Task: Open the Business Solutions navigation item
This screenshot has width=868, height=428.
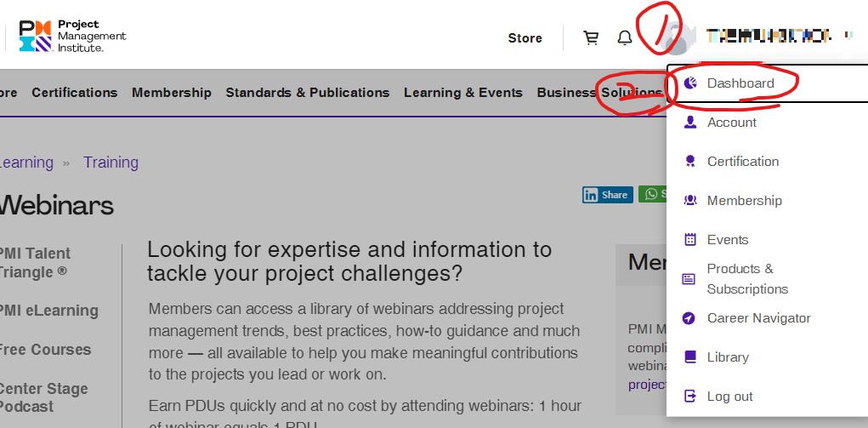Action: tap(599, 93)
